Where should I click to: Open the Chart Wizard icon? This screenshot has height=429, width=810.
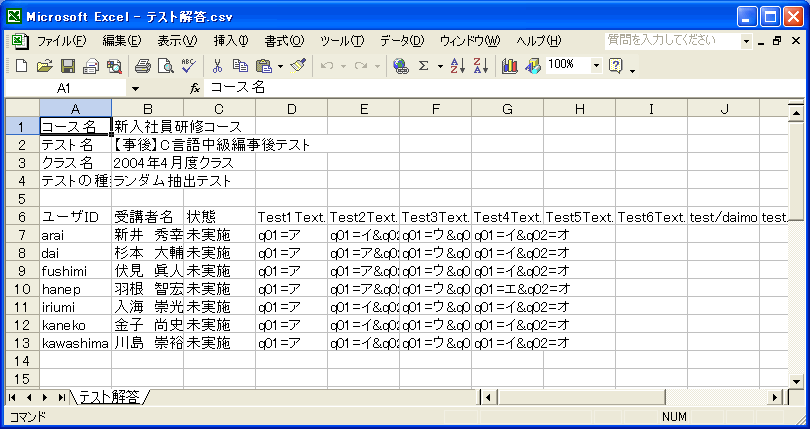point(509,66)
